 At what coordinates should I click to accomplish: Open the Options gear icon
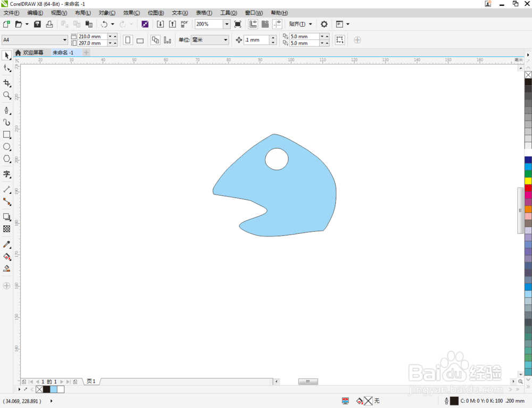coord(324,24)
